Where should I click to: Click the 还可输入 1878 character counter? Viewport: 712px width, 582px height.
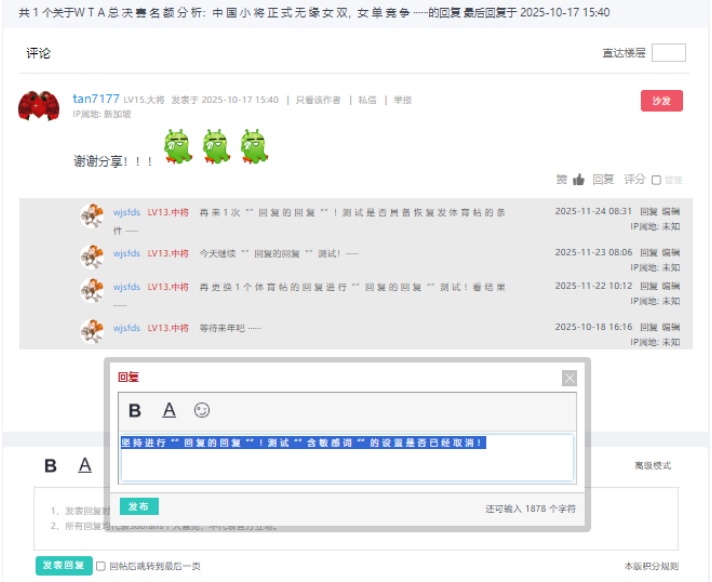tap(530, 509)
